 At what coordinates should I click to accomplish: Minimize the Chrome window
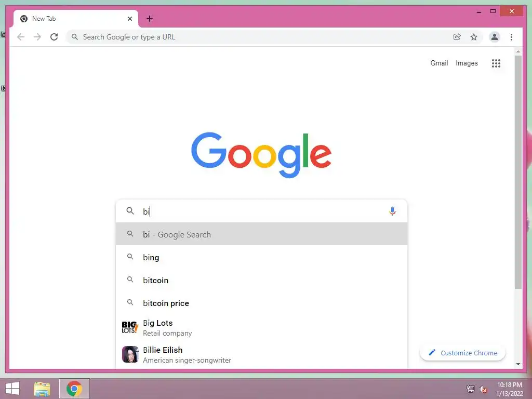pyautogui.click(x=478, y=11)
